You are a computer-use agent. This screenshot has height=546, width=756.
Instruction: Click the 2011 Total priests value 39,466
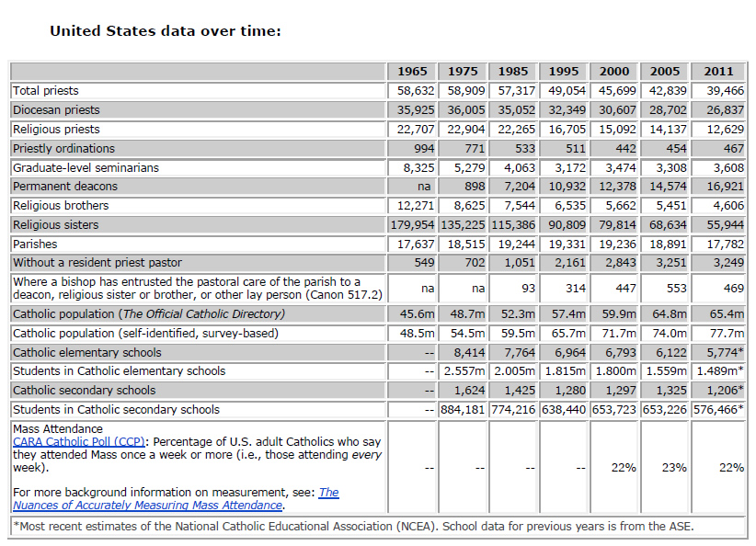725,91
